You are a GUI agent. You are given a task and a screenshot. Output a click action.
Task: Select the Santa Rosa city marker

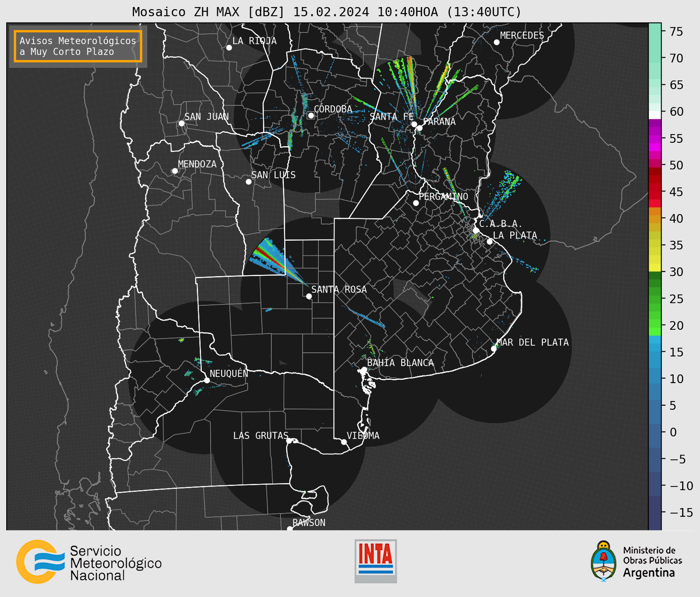[x=309, y=296]
